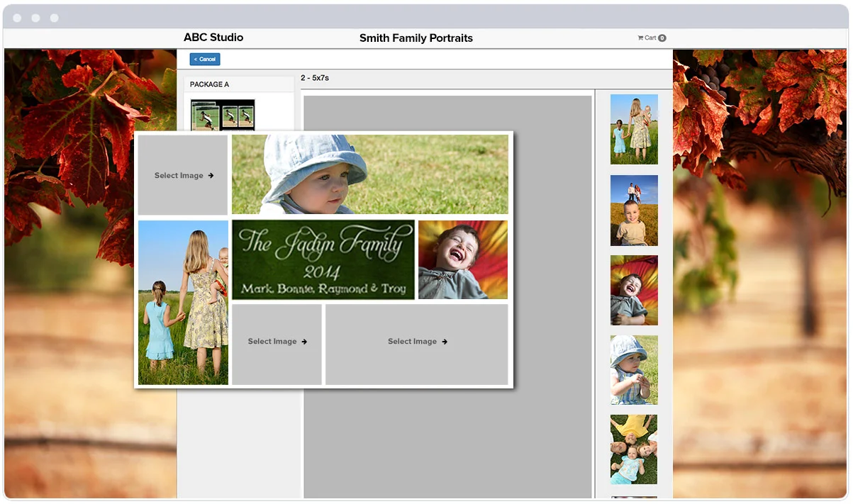Click wide bottom Select Image placeholder
This screenshot has height=504, width=853.
tap(417, 345)
